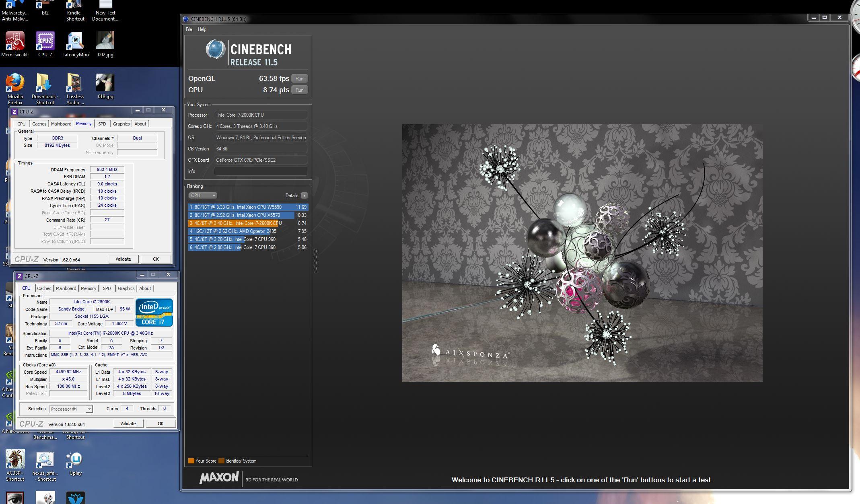Click the Core Voltage 1.392 V value

(120, 324)
